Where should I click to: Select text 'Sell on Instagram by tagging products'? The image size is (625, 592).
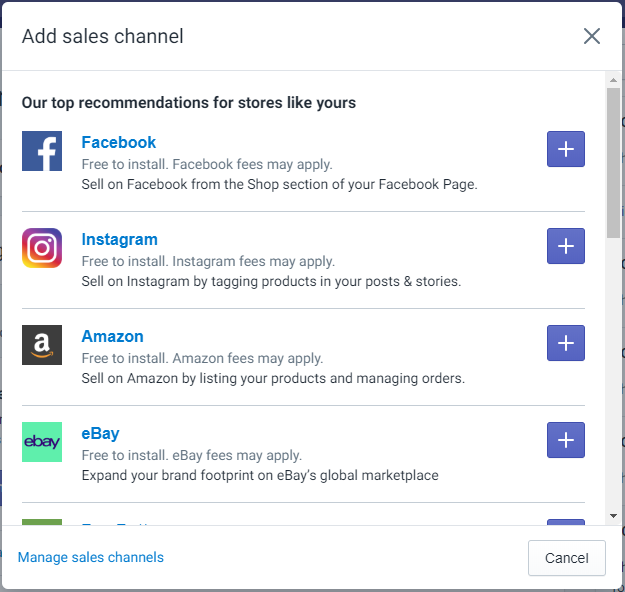coord(200,281)
